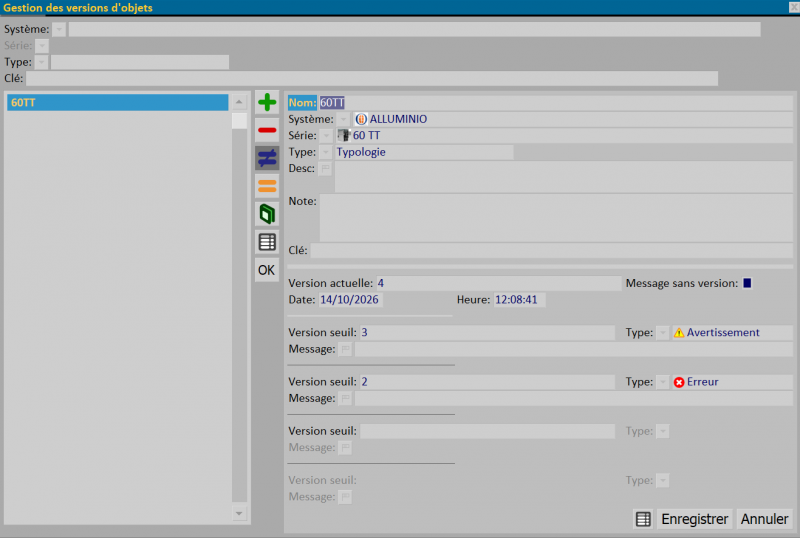Image resolution: width=800 pixels, height=538 pixels.
Task: Click the Message field under Version seuil 3
Action: pos(573,349)
